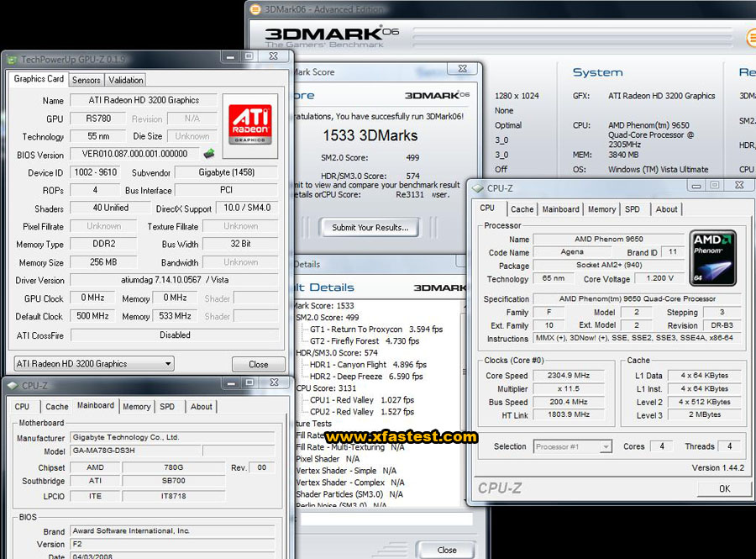The height and width of the screenshot is (559, 756).
Task: Click the ATI CrossFire Disabled field
Action: point(175,335)
